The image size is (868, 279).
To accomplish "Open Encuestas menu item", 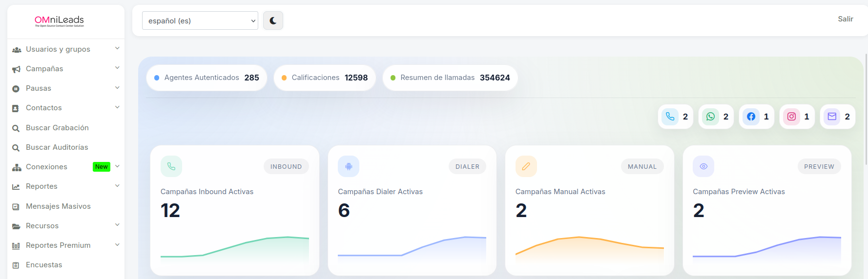I will point(66,265).
